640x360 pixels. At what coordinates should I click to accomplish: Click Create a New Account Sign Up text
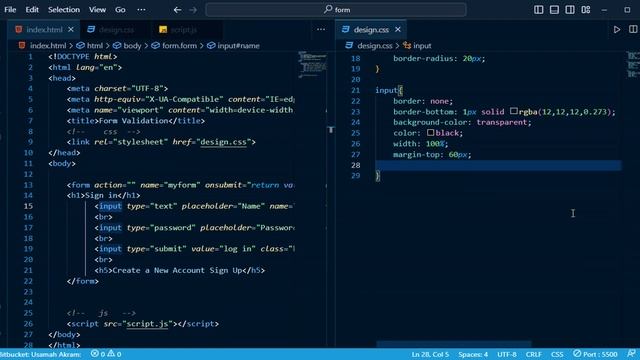[177, 270]
